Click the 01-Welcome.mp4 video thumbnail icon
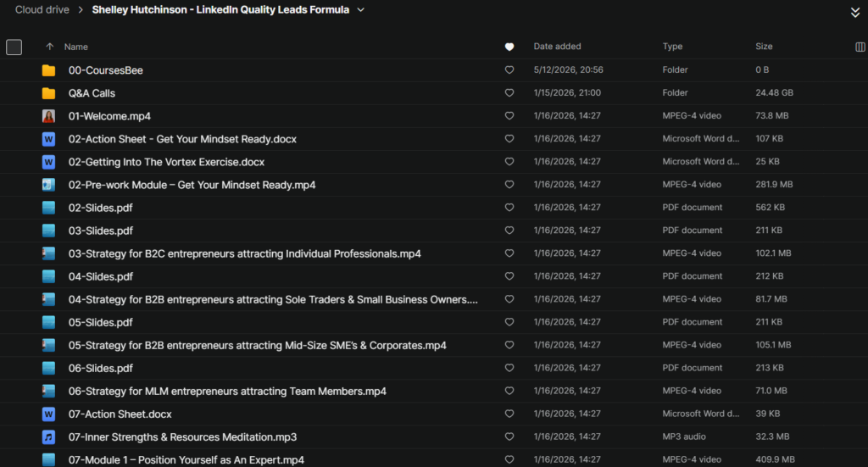 click(x=48, y=116)
